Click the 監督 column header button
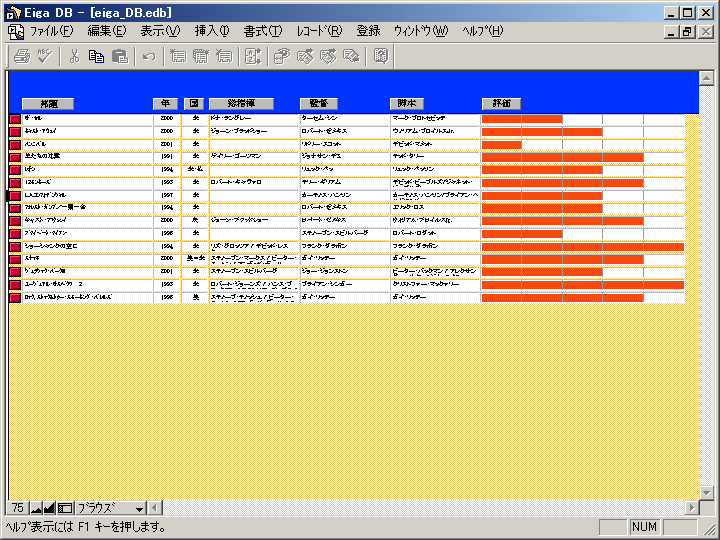The height and width of the screenshot is (540, 720). click(x=319, y=103)
